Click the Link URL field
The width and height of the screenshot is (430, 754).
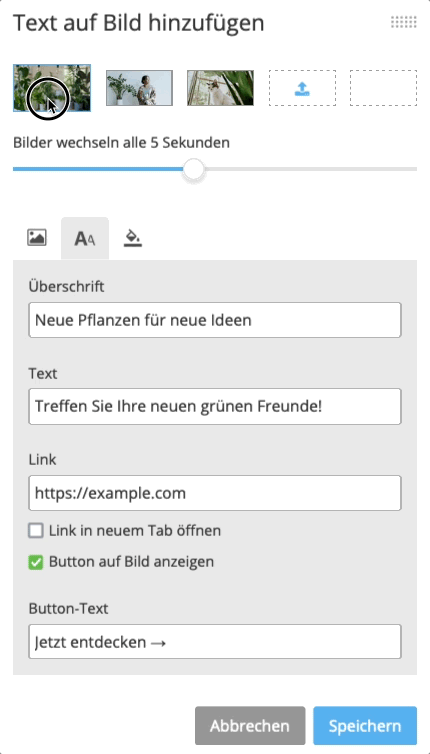point(215,493)
